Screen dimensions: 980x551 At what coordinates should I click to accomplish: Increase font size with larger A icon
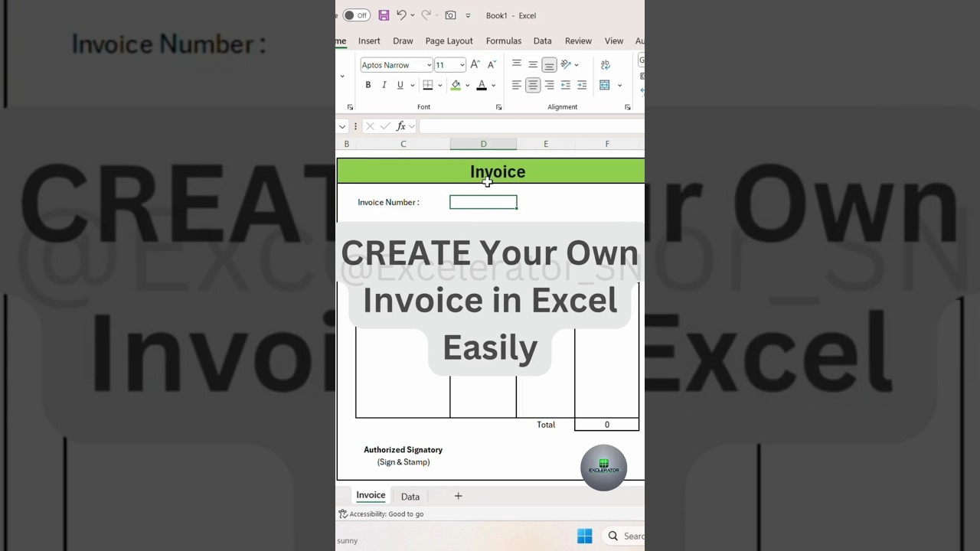pos(475,65)
